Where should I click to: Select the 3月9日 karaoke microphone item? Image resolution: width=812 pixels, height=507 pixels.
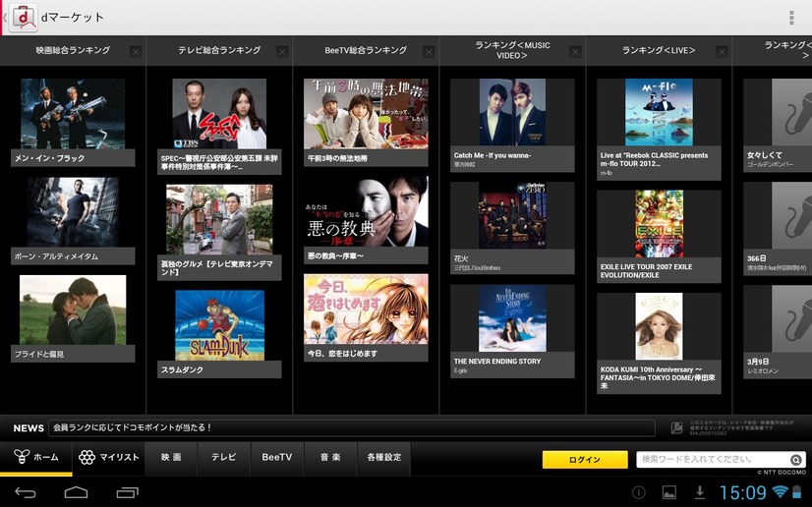[791, 318]
